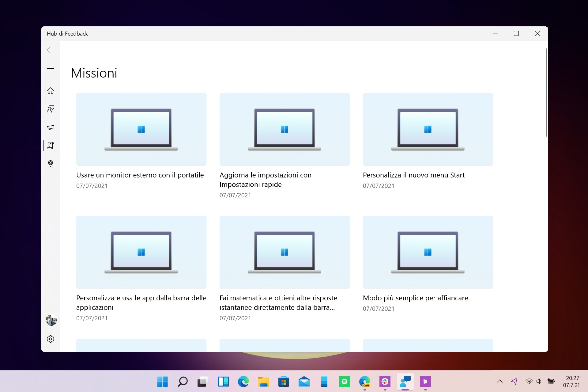
Task: Open volume speaker tray icon
Action: (539, 381)
